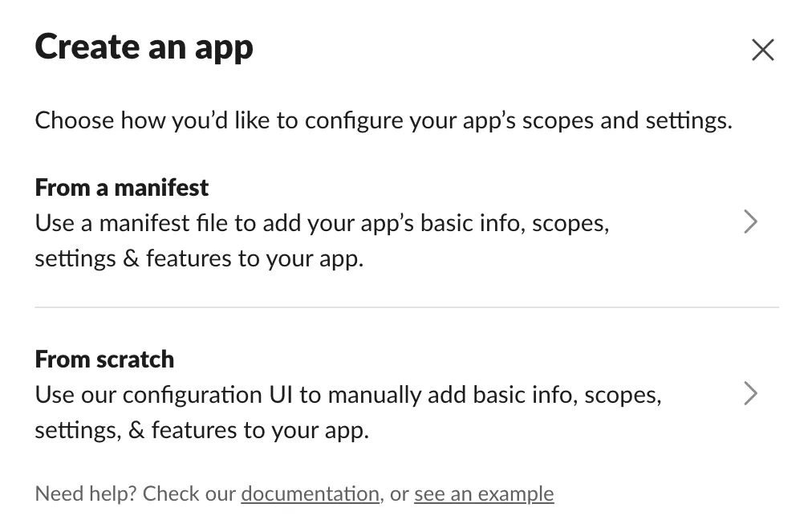Image resolution: width=812 pixels, height=528 pixels.
Task: Click the chevron beside From a manifest
Action: [x=750, y=221]
